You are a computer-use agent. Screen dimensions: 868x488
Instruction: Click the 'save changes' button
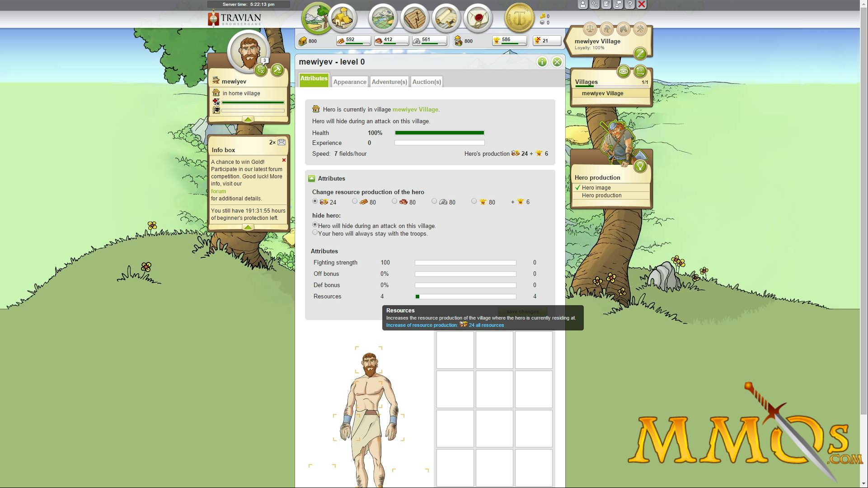click(x=522, y=311)
